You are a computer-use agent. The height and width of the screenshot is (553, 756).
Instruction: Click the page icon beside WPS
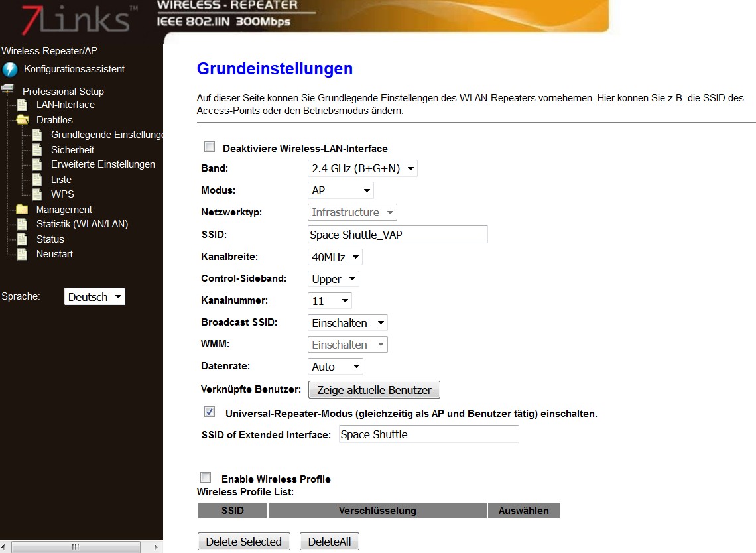pos(37,194)
